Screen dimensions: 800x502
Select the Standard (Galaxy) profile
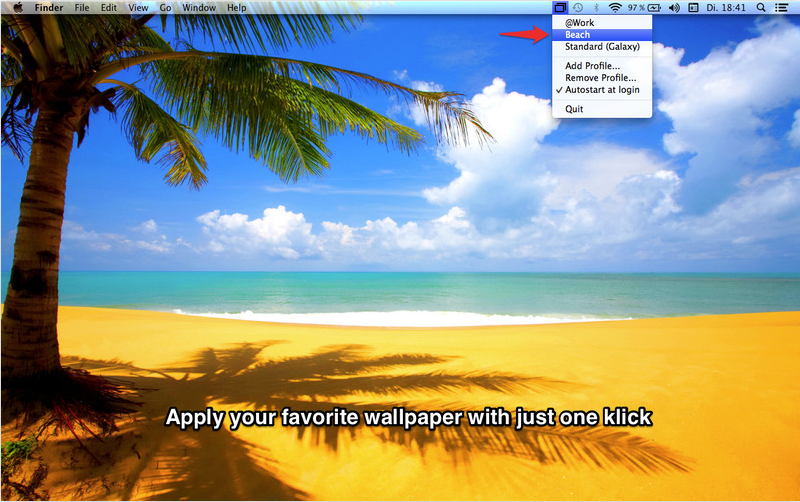(602, 46)
